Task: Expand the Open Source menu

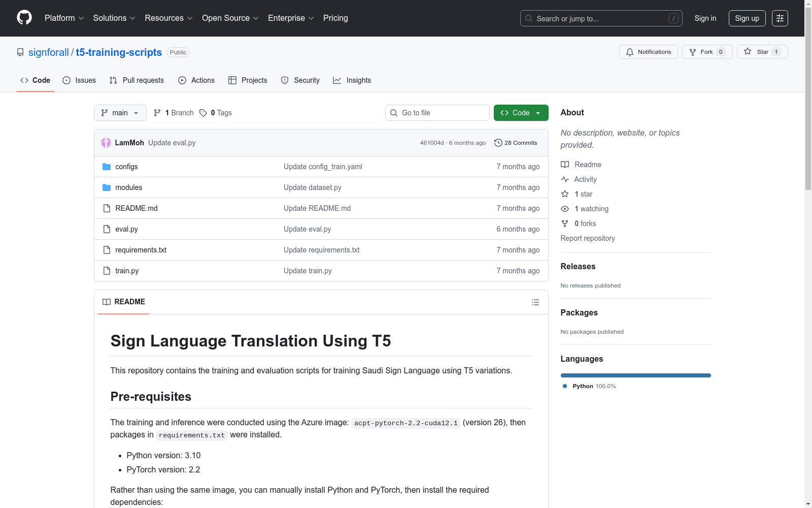Action: tap(230, 18)
